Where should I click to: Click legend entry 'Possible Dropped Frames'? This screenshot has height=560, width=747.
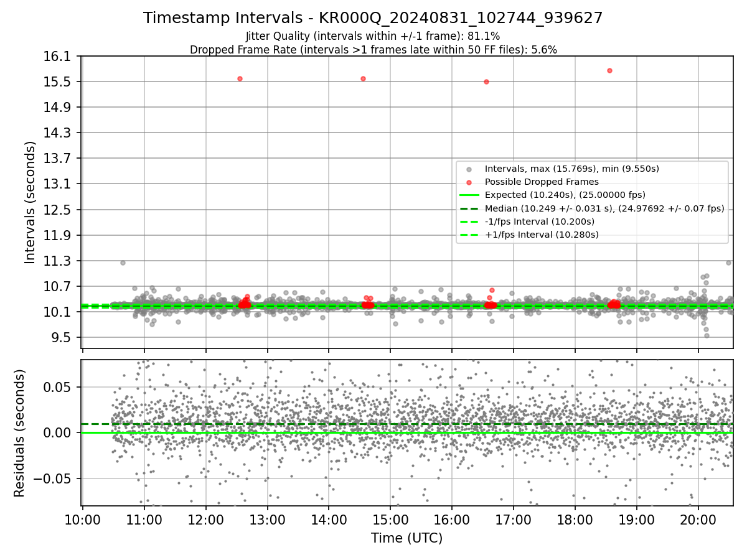click(x=542, y=182)
